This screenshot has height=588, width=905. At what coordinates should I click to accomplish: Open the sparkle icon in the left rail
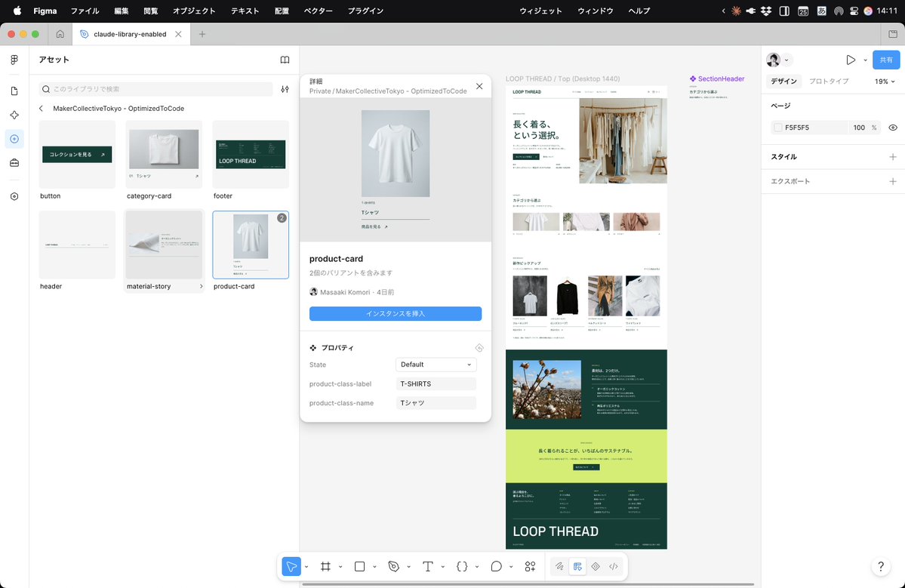click(14, 115)
